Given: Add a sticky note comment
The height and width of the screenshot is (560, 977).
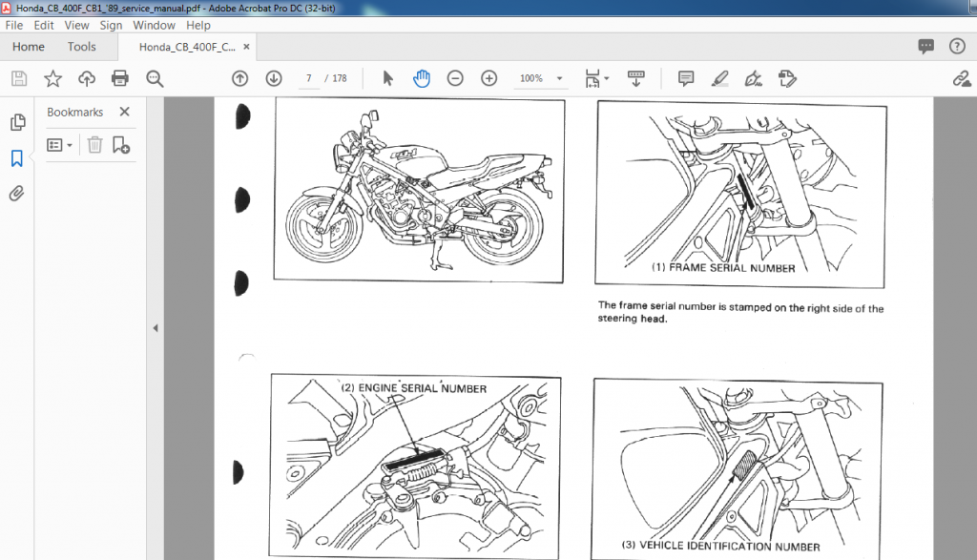Looking at the screenshot, I should pos(686,78).
